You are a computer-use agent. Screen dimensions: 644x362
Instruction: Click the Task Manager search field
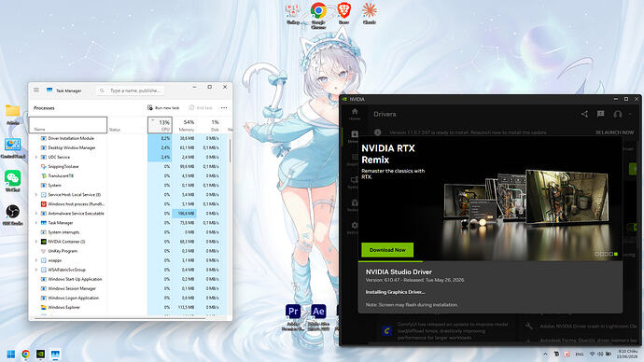coord(131,90)
